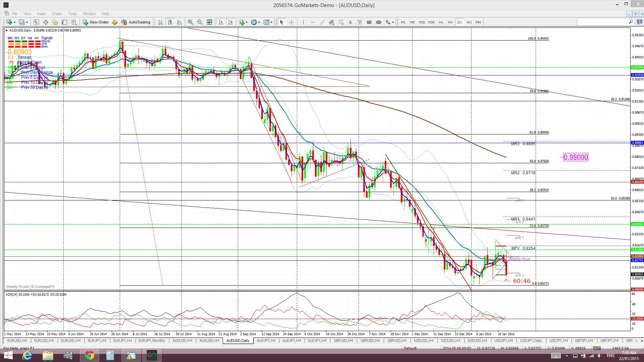Select the Fibonacci Retracement tool
644x362 pixels.
[x=341, y=22]
